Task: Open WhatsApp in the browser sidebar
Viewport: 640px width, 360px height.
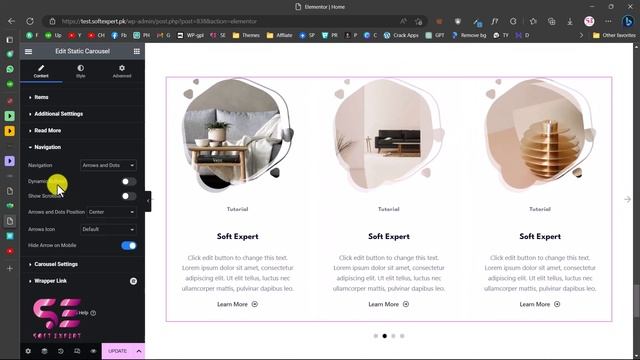Action: pos(10,69)
